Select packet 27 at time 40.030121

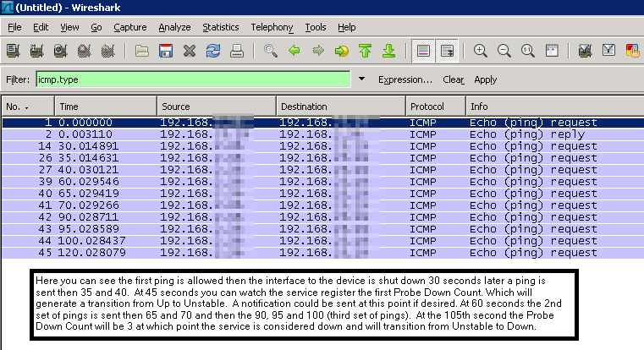[322, 170]
